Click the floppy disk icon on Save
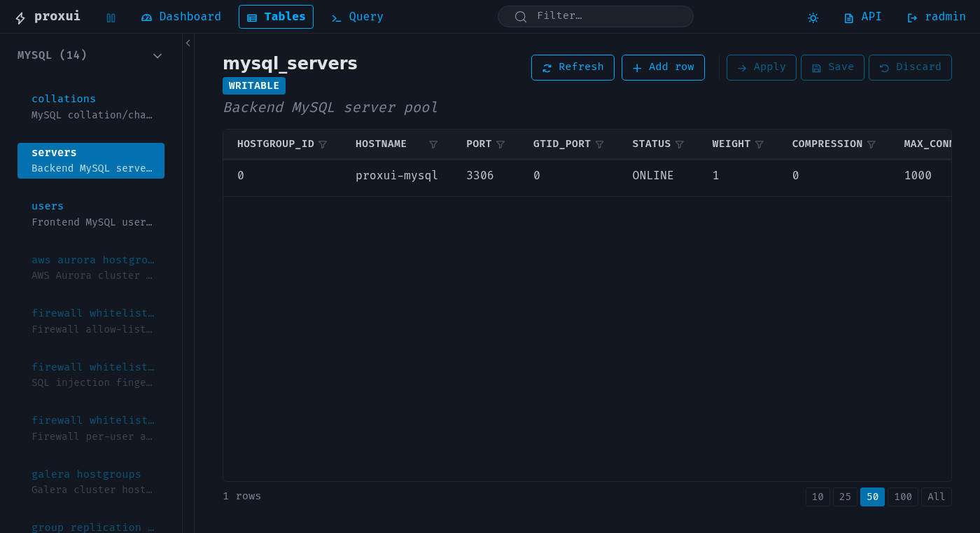 pos(817,67)
